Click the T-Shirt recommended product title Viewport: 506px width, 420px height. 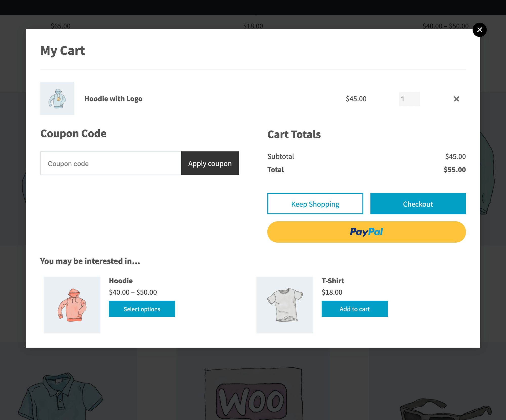click(333, 281)
